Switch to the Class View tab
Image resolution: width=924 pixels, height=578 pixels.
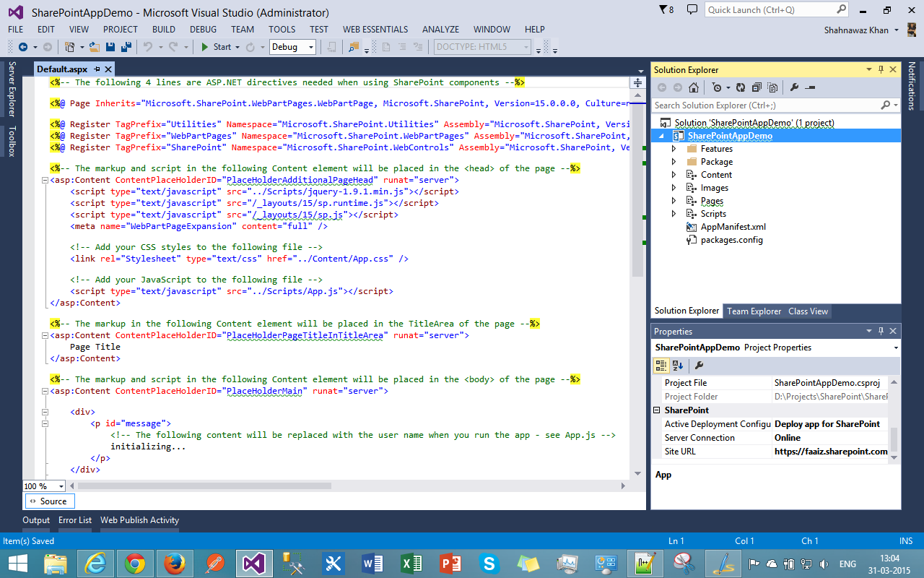coord(808,311)
